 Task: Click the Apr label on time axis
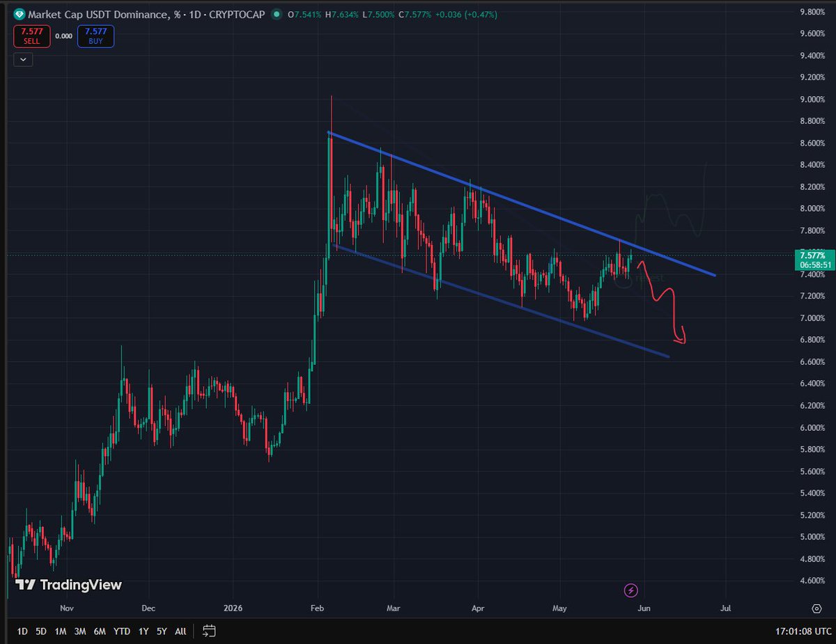479,608
